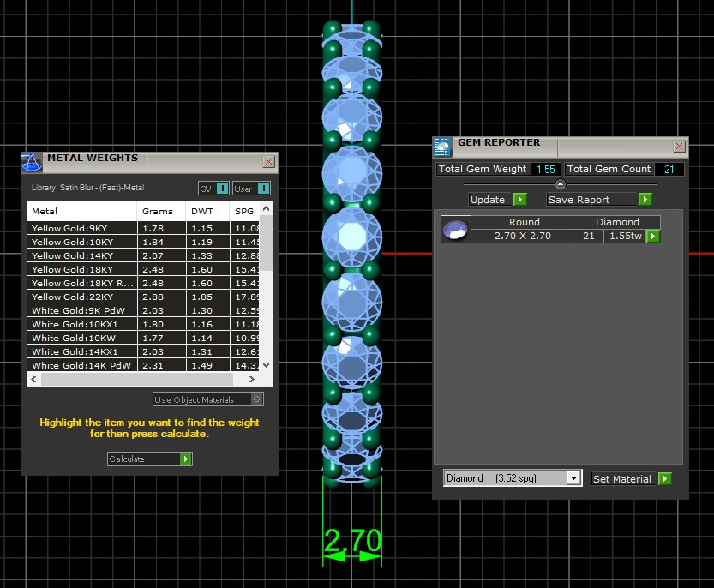Select the Yellow Gold:9KY row

143,228
